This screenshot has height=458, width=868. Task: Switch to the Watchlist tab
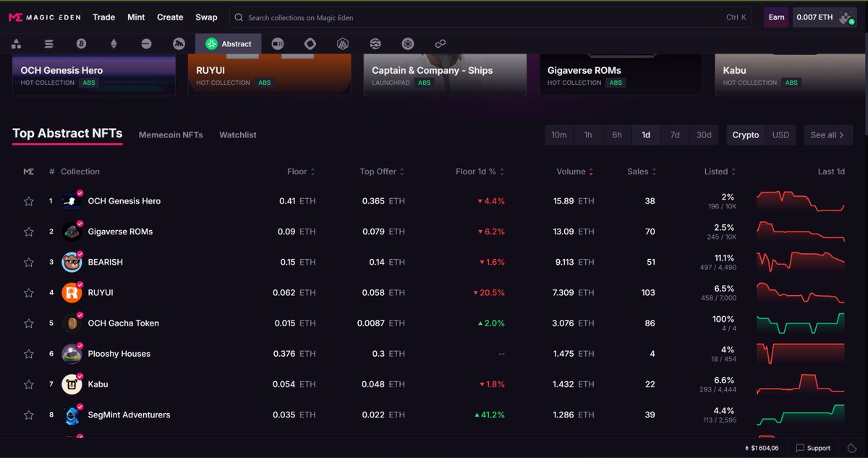point(238,135)
